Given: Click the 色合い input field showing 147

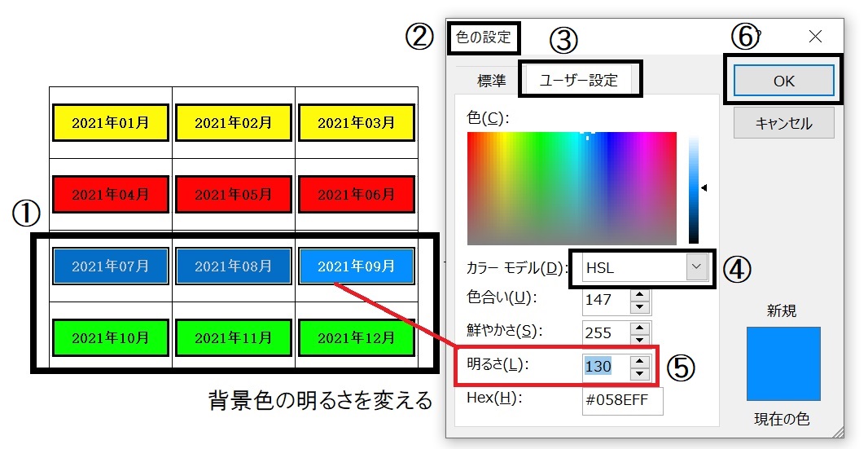Looking at the screenshot, I should (606, 301).
